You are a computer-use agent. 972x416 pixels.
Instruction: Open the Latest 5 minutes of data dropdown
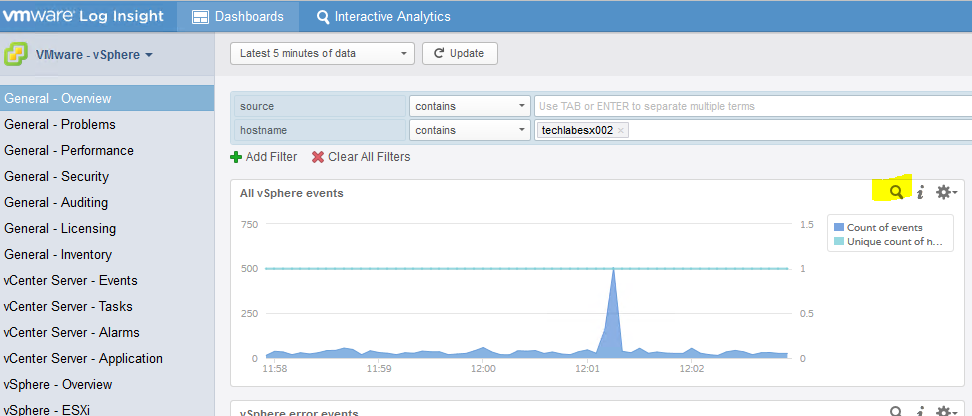point(322,53)
